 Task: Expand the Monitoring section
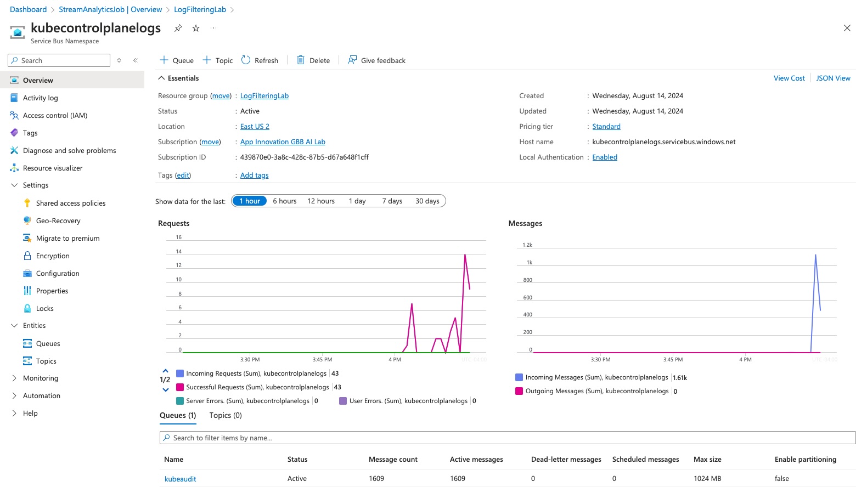[14, 378]
